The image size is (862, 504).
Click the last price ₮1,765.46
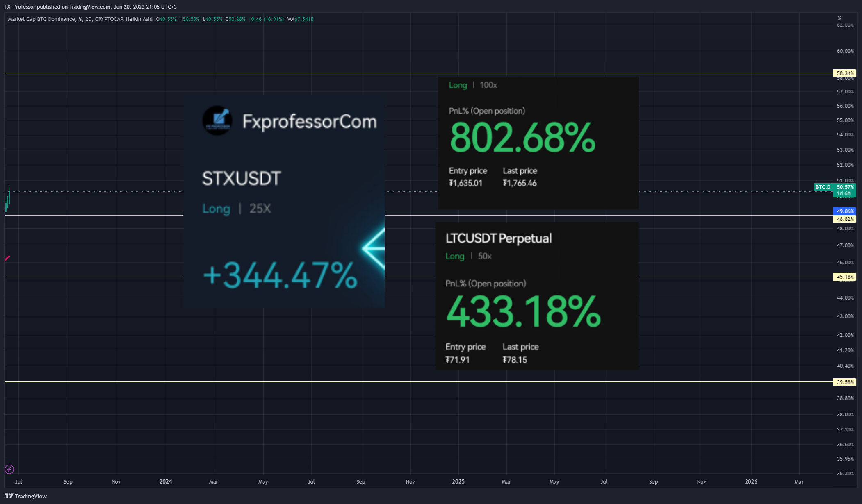pos(520,183)
